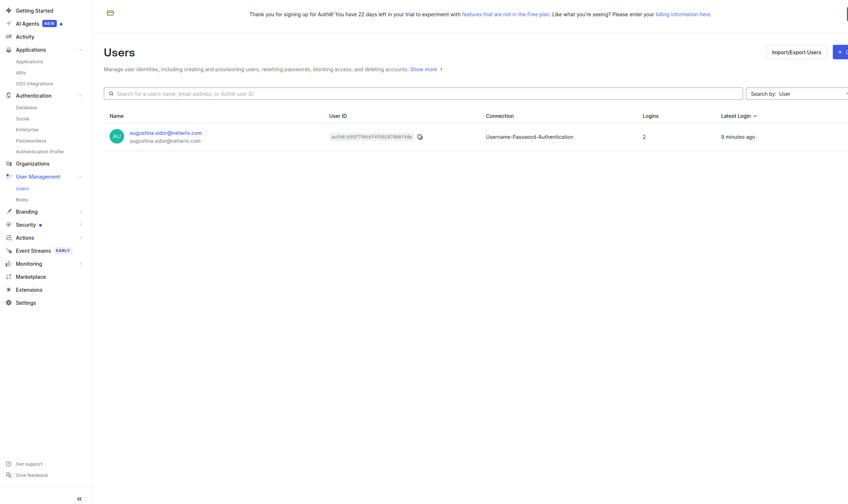Expand the Branding sidebar section
848x504 pixels.
81,212
